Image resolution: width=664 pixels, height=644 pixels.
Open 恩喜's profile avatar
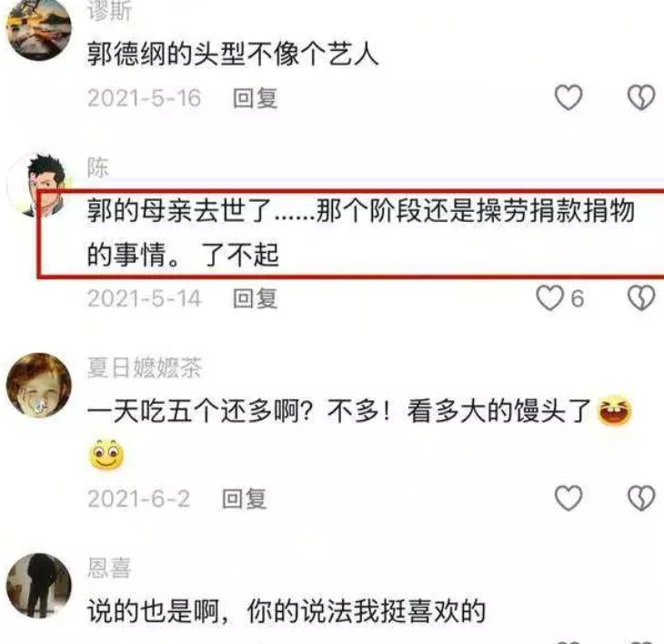39,585
